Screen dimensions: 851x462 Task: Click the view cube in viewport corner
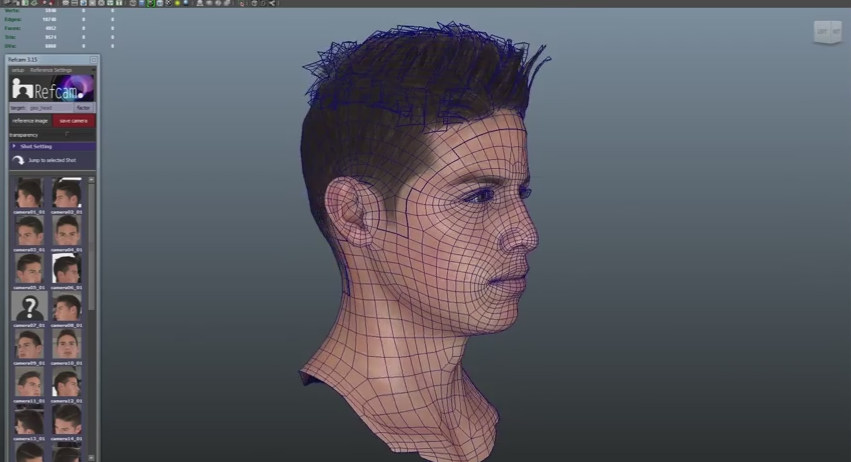pos(828,32)
